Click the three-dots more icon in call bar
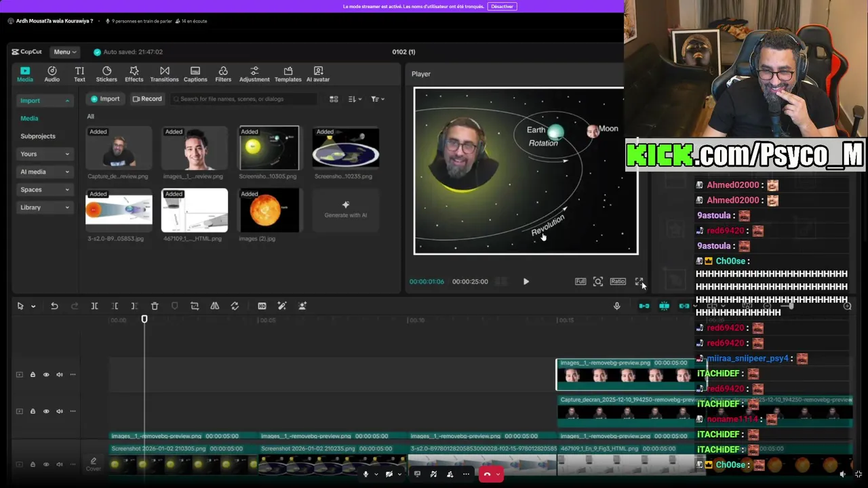 click(x=466, y=474)
